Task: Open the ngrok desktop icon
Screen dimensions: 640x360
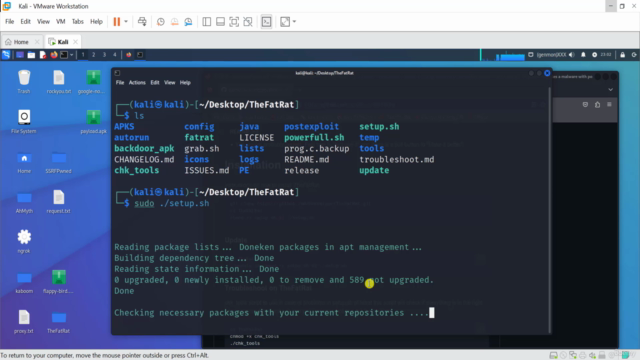Action: [x=24, y=242]
